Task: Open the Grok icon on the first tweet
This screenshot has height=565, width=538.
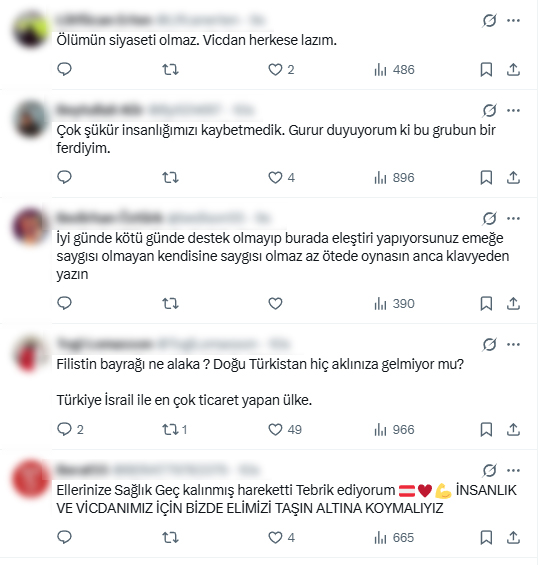Action: coord(489,21)
